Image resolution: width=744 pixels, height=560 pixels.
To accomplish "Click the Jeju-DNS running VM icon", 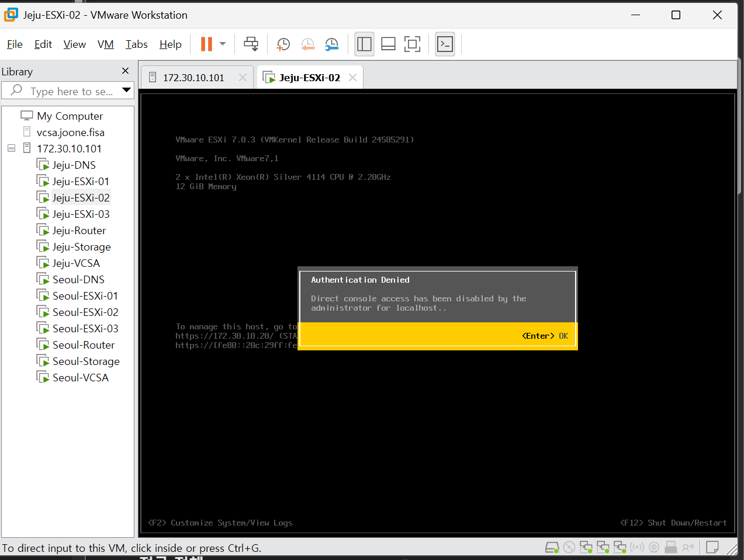I will coord(43,165).
